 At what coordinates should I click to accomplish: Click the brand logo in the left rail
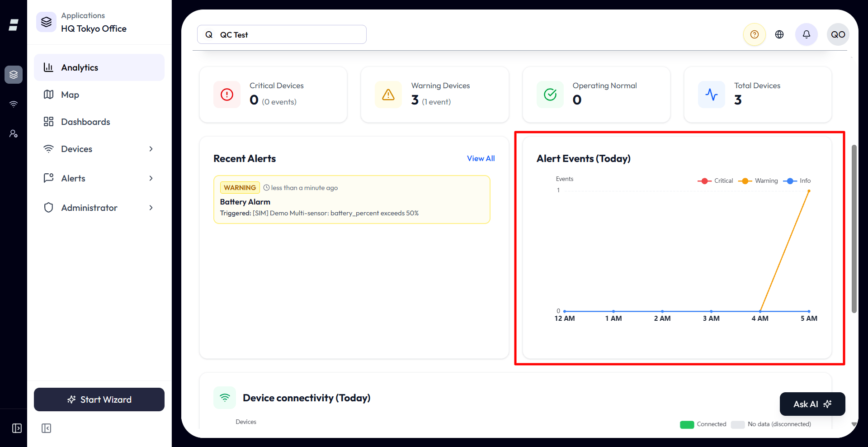tap(14, 25)
